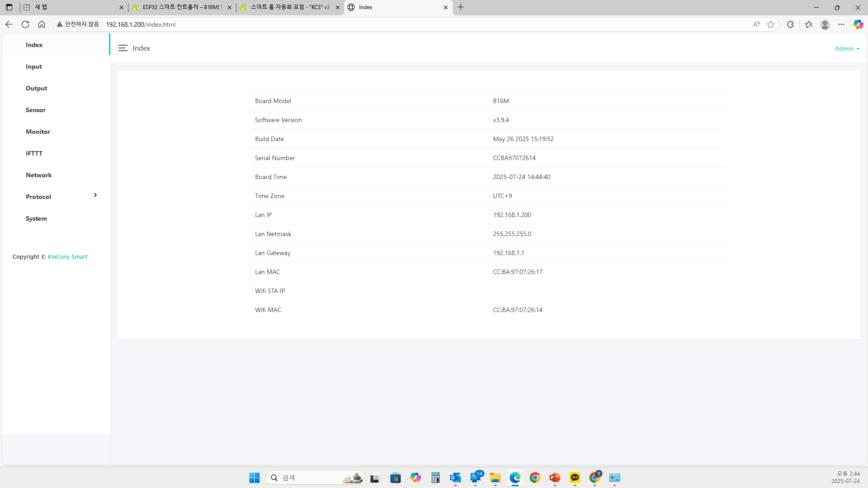Open browser extensions puzzle icon
Image resolution: width=868 pixels, height=488 pixels.
pos(790,24)
